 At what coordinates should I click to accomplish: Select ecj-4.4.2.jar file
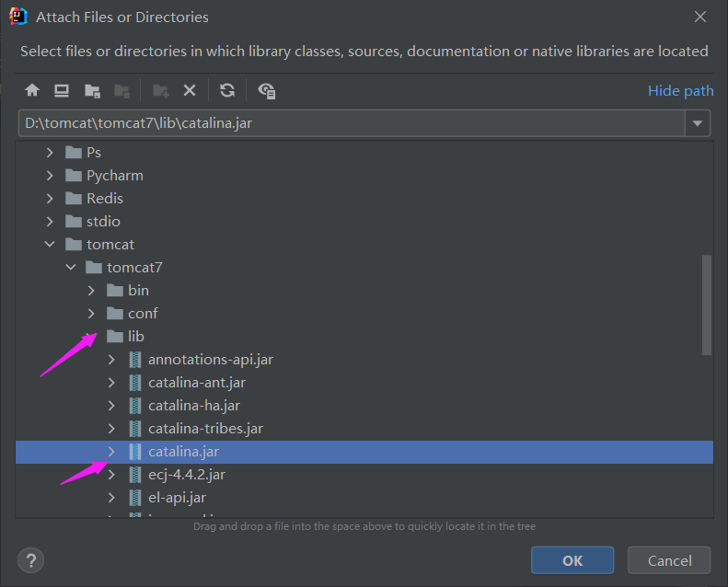[187, 475]
